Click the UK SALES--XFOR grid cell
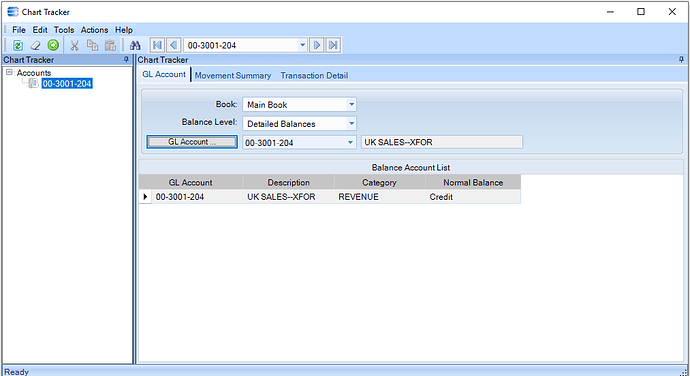 pos(288,197)
